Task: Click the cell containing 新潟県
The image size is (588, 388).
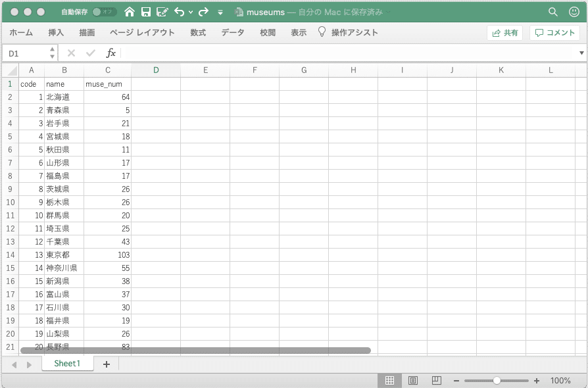Action: tap(64, 281)
